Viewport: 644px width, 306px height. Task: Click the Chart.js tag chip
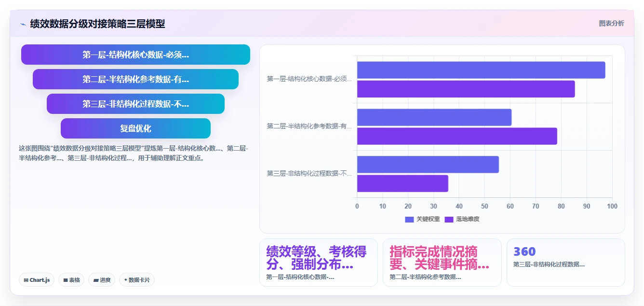[x=37, y=280]
